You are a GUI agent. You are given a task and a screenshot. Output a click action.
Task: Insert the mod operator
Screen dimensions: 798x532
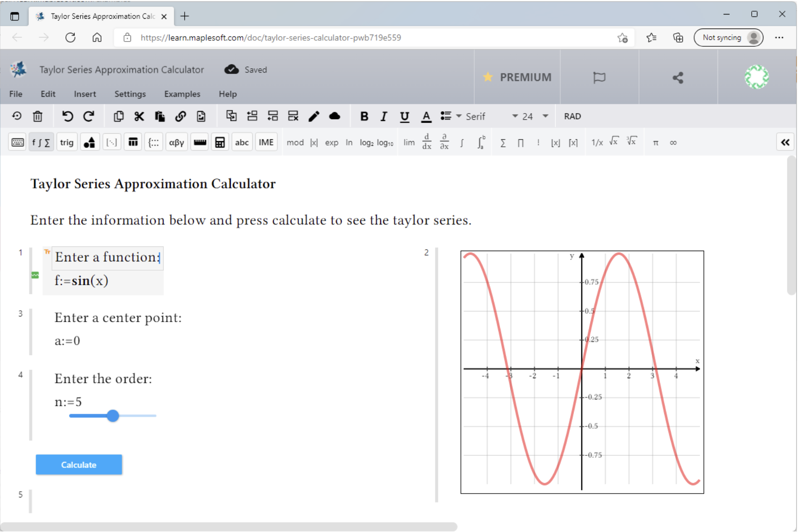coord(295,143)
